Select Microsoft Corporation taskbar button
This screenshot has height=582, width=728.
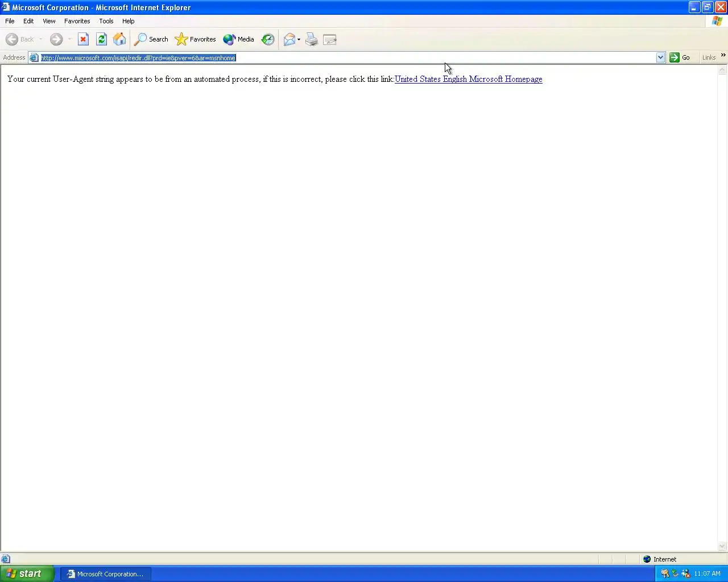pyautogui.click(x=106, y=574)
